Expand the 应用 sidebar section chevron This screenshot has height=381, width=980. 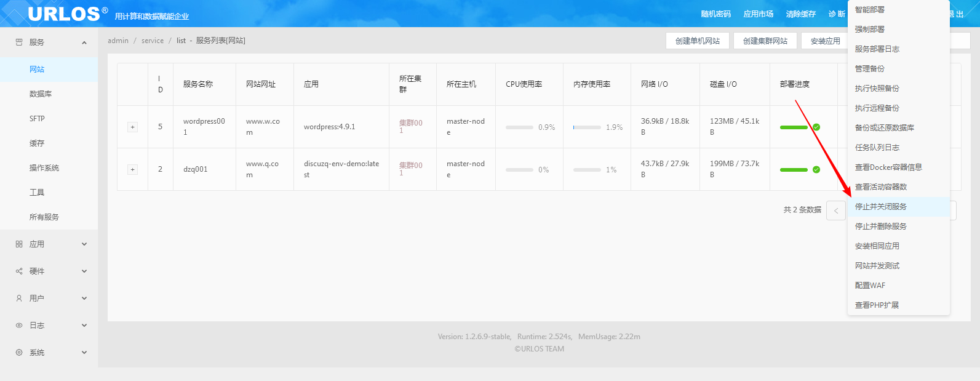84,244
